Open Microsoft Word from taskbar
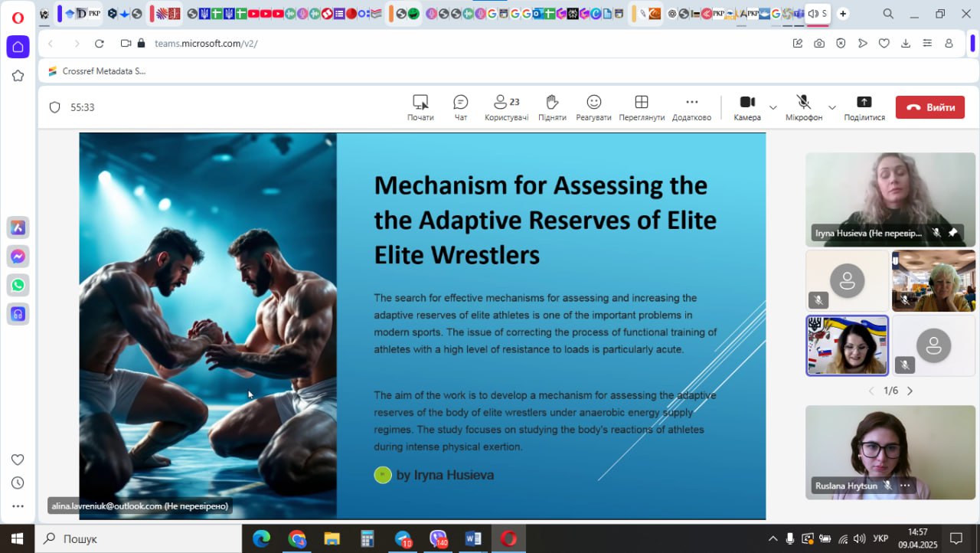Image resolution: width=980 pixels, height=553 pixels. [x=473, y=538]
